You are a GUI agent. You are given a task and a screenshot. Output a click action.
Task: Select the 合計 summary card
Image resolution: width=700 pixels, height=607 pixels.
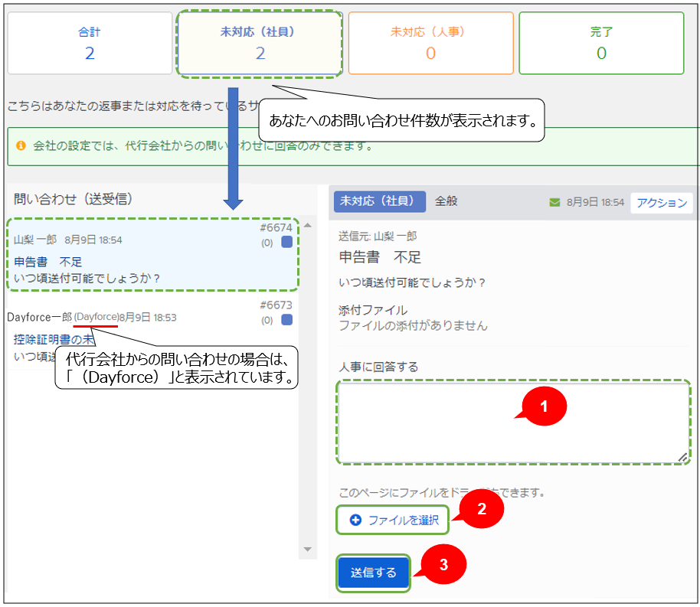point(90,43)
